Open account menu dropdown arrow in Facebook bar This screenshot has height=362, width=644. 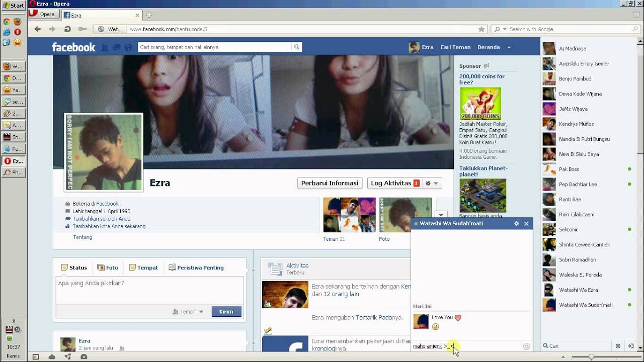tap(509, 47)
